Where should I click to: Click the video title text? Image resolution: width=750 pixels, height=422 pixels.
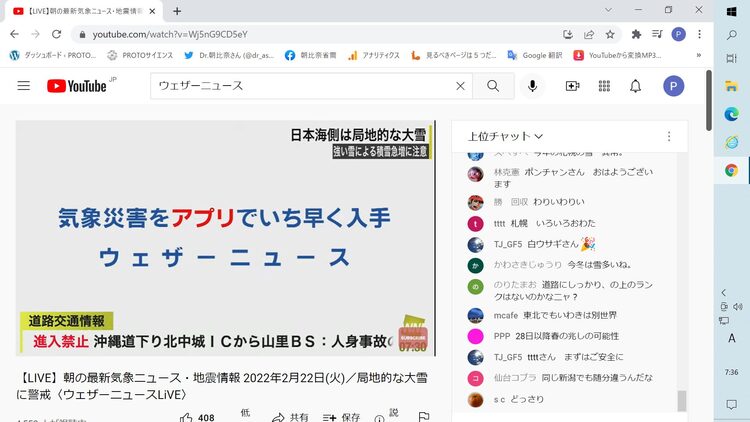click(222, 386)
